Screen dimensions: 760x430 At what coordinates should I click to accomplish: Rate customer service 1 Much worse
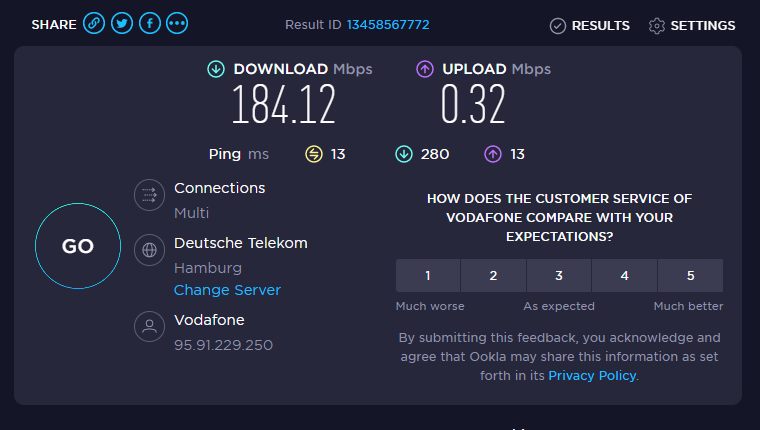[428, 275]
